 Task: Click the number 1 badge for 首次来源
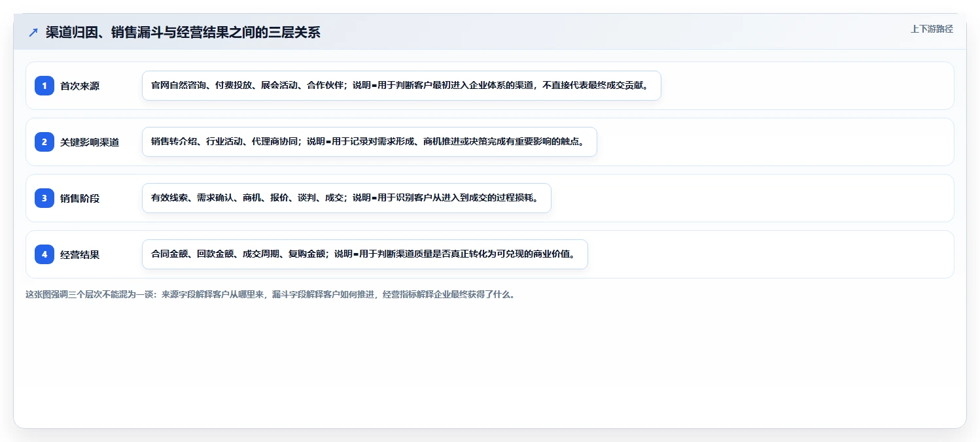(x=44, y=86)
